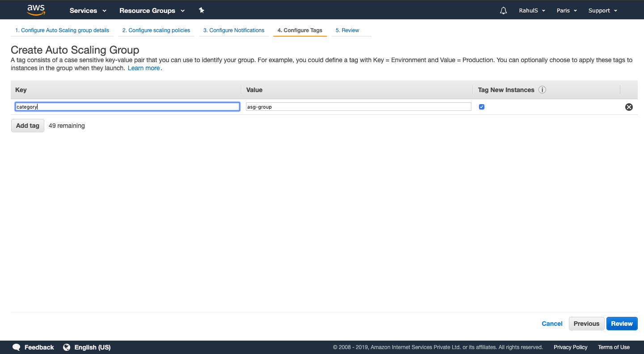This screenshot has width=644, height=354.
Task: Expand the Support menu
Action: (x=602, y=10)
